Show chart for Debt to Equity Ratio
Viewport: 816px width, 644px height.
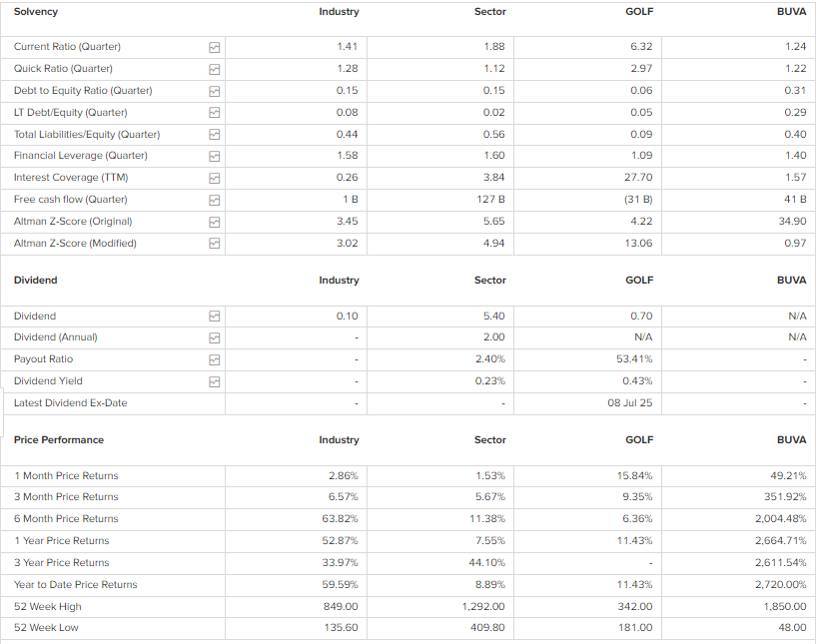[214, 91]
